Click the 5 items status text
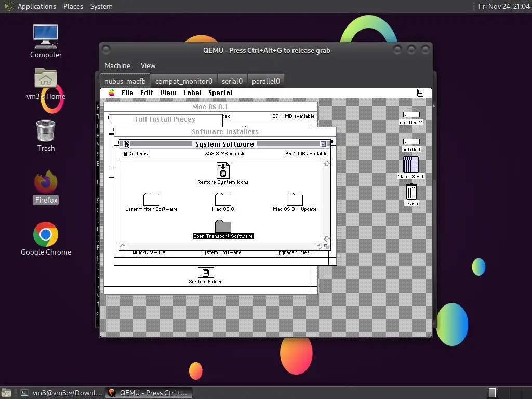Viewport: 532px width, 399px height. pyautogui.click(x=139, y=154)
